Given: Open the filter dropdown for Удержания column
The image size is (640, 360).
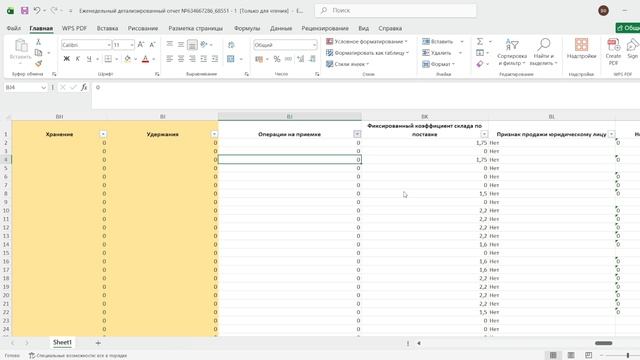Looking at the screenshot, I should (x=214, y=134).
